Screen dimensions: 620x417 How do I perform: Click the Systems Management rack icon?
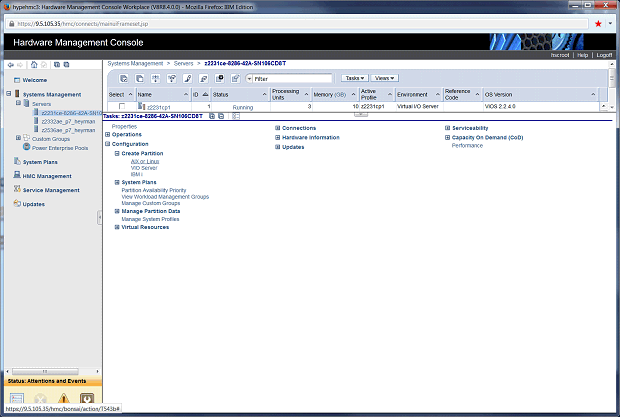pos(17,94)
